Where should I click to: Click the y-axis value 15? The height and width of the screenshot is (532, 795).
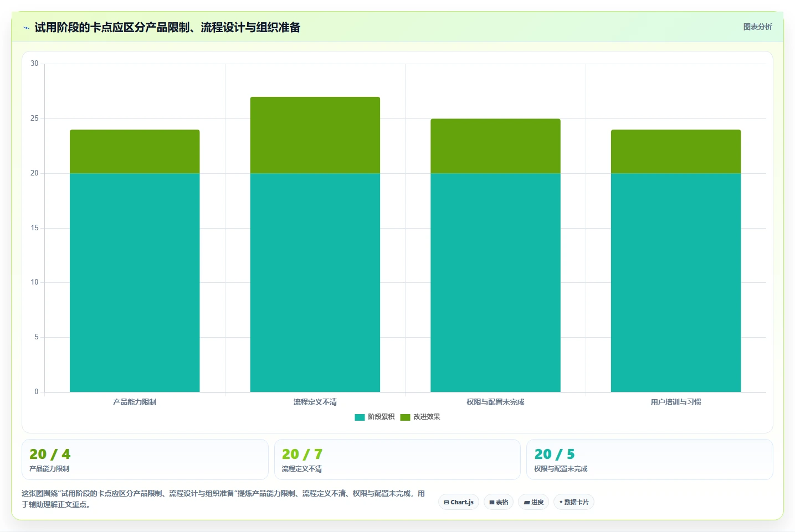click(34, 228)
